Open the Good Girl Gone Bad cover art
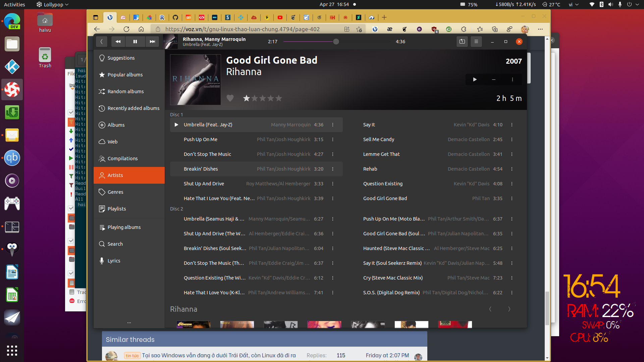Screen dimensions: 644x362 tap(196, 80)
